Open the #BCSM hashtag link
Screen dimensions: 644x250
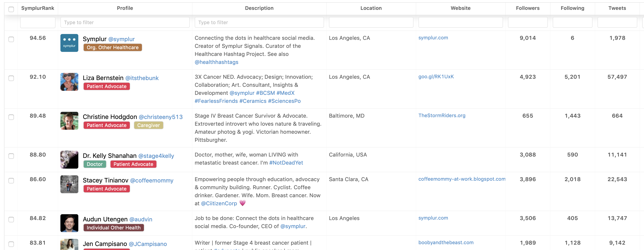coord(265,93)
